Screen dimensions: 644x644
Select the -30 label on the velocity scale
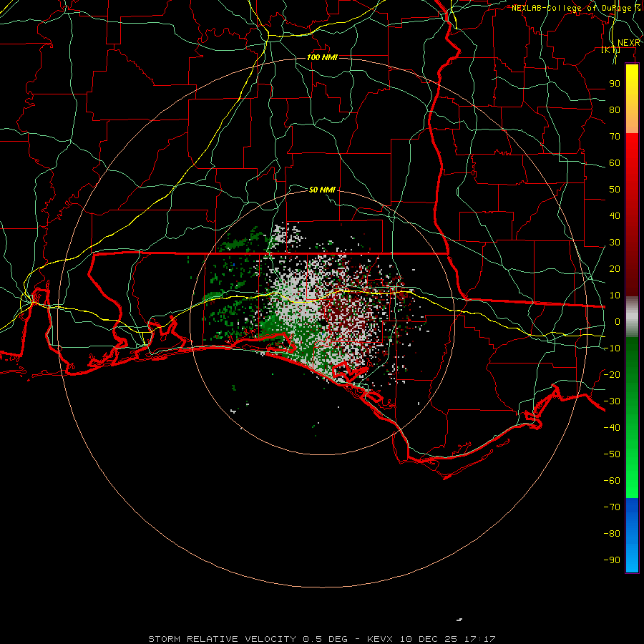tap(612, 401)
